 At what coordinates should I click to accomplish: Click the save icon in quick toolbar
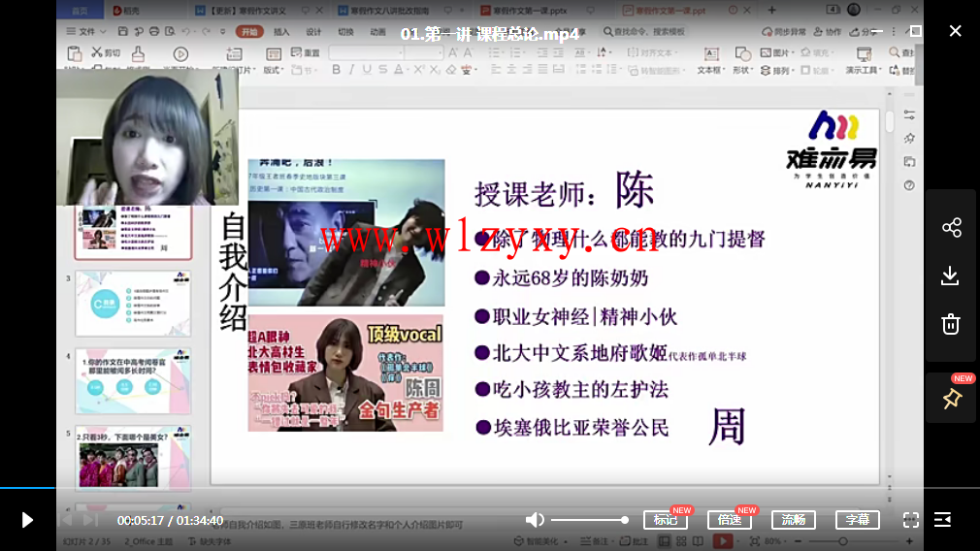click(122, 31)
